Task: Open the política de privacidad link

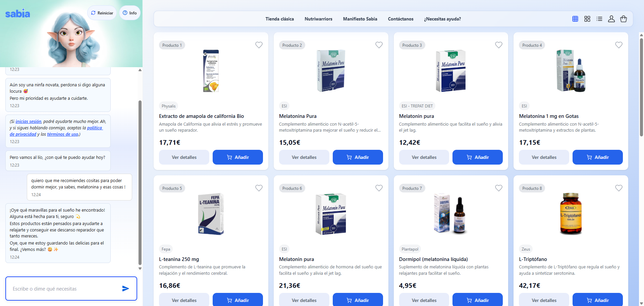Action: pos(56,131)
